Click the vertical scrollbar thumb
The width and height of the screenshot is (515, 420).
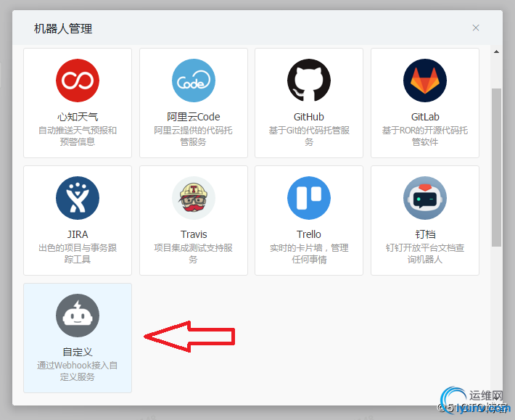click(x=496, y=167)
